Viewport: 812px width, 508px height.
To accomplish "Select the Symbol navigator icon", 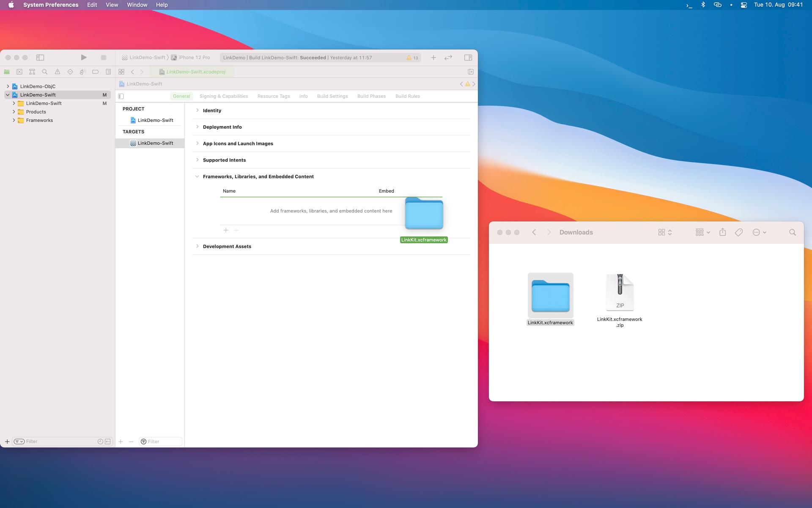I will click(x=32, y=72).
